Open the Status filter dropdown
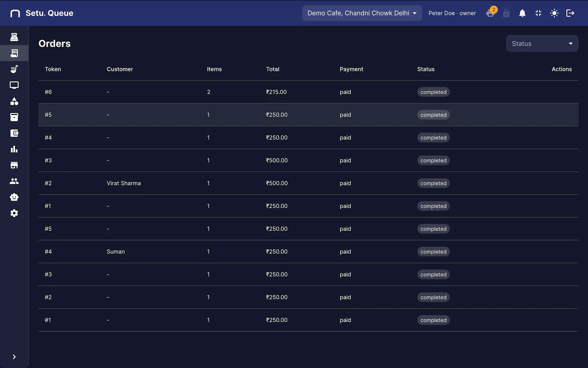The height and width of the screenshot is (368, 588). [542, 44]
